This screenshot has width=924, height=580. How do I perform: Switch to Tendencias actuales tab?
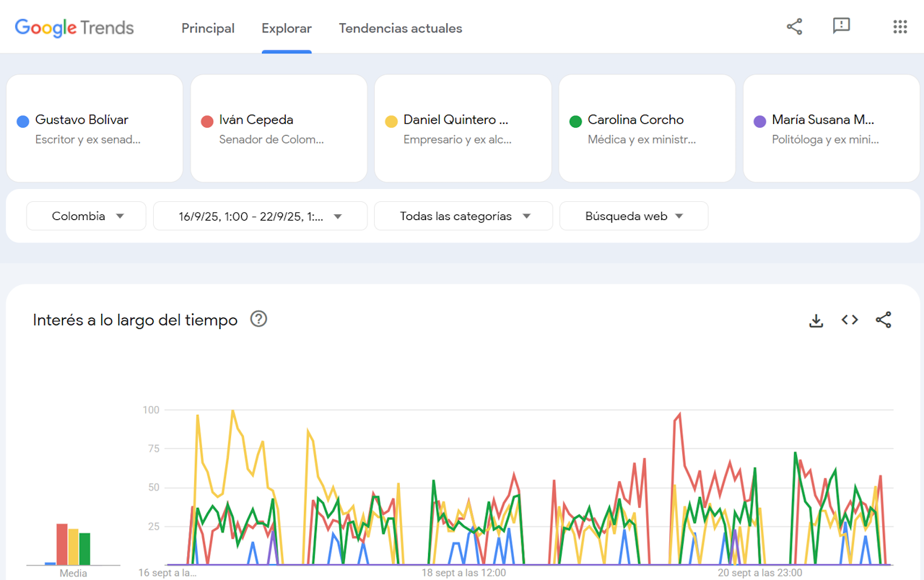[401, 29]
